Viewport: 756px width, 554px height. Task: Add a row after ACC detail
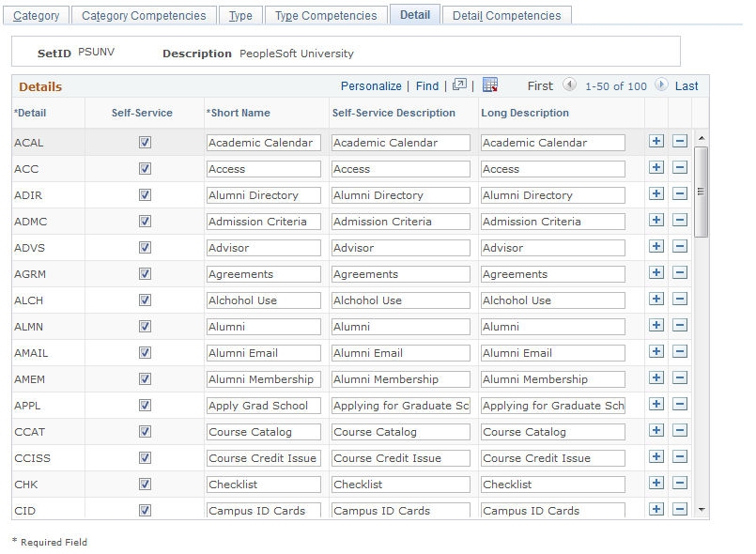[656, 168]
